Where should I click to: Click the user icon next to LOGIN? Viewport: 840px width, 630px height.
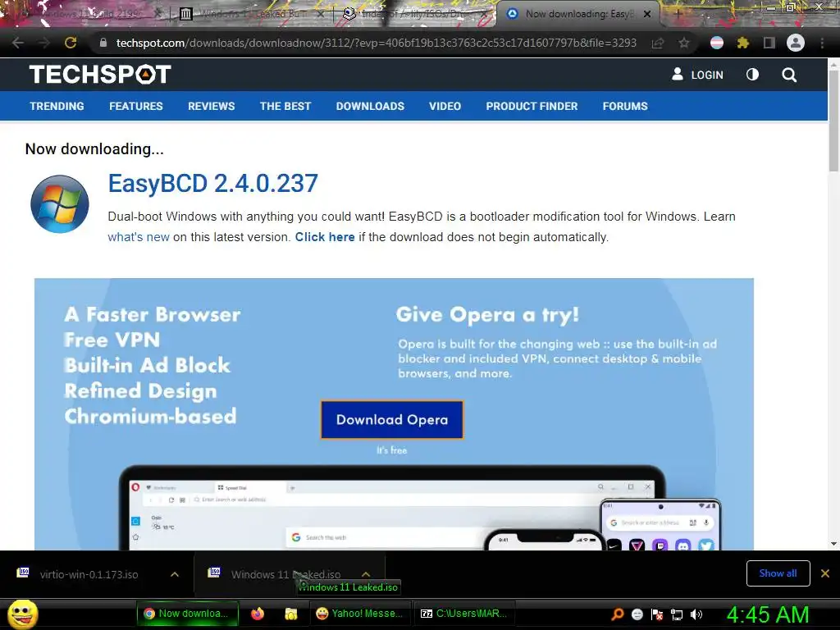click(678, 74)
